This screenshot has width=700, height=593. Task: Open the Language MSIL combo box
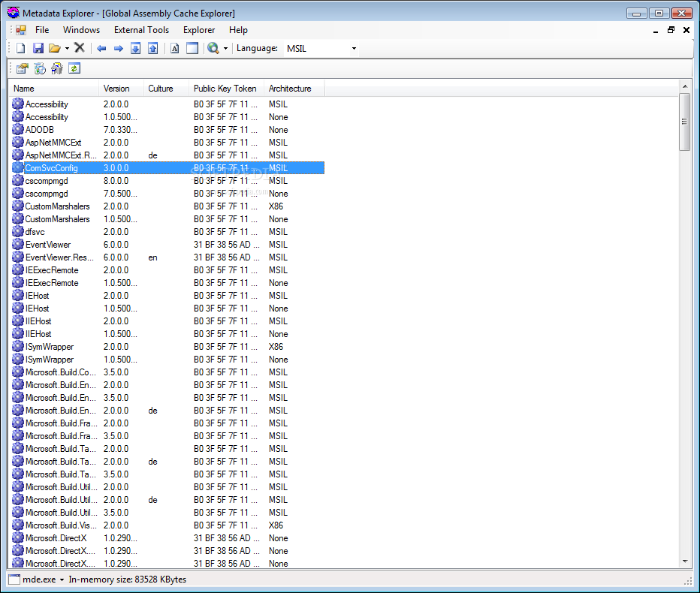coord(321,48)
